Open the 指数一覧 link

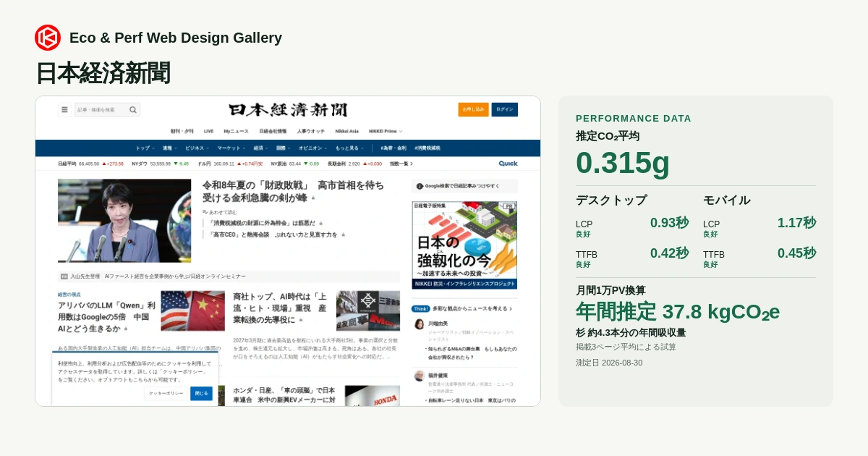(400, 164)
